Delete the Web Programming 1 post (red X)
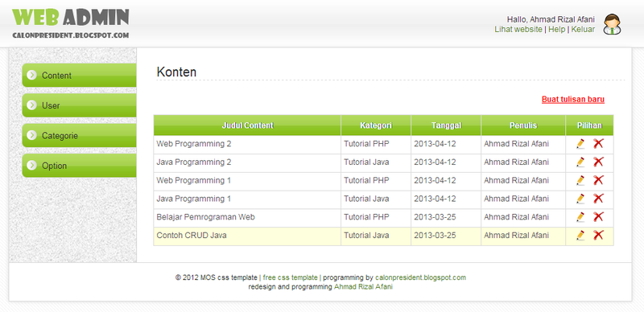644x312 pixels. coord(598,180)
